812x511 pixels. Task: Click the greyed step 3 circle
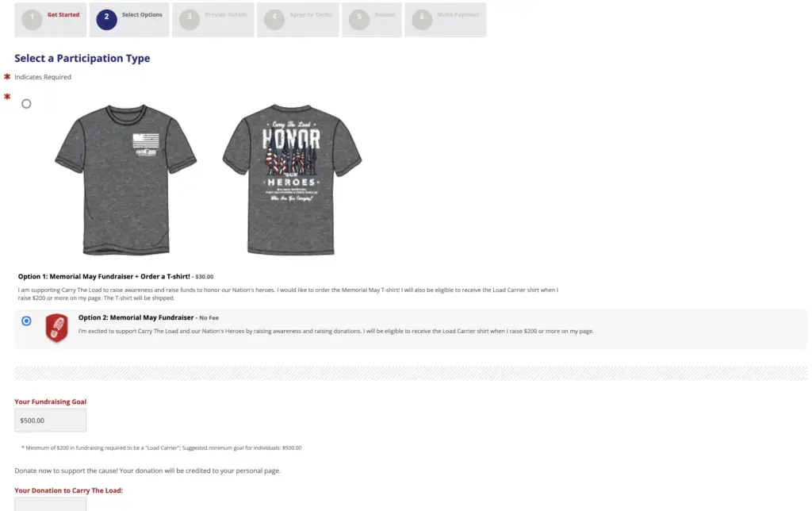tap(189, 20)
